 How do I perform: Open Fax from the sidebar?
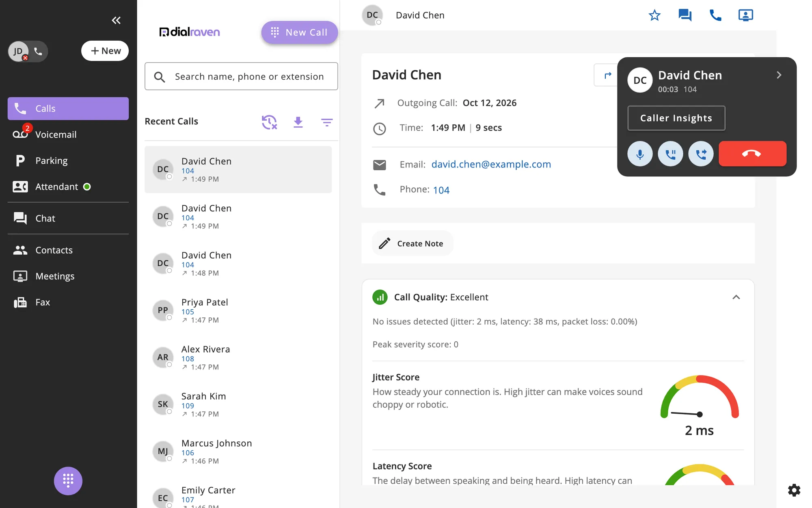point(68,302)
